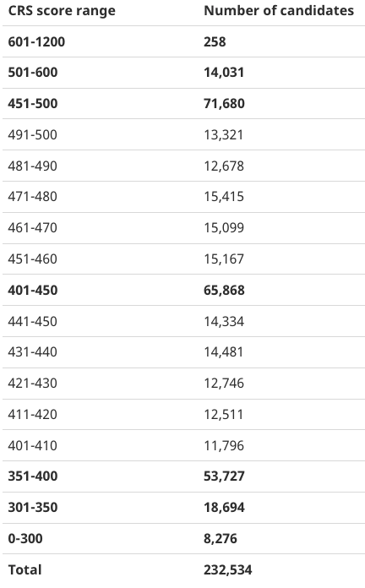Select the 451-460 sub-range cell

(x=32, y=259)
